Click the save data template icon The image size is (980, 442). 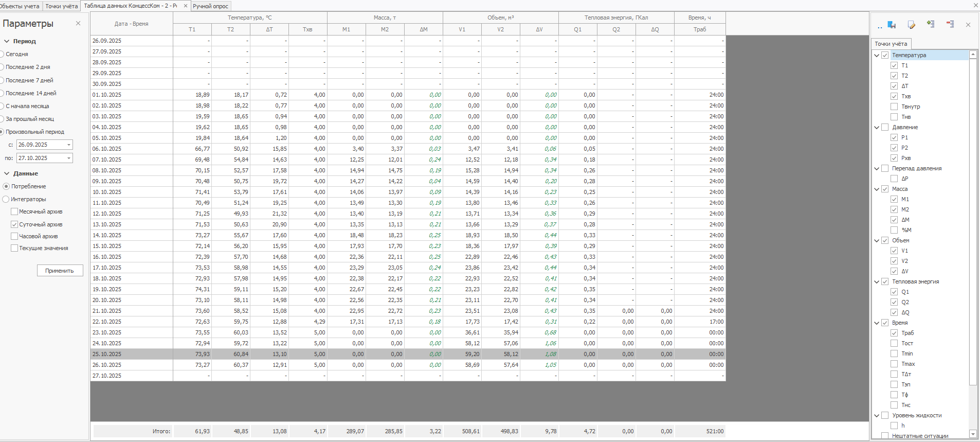892,25
